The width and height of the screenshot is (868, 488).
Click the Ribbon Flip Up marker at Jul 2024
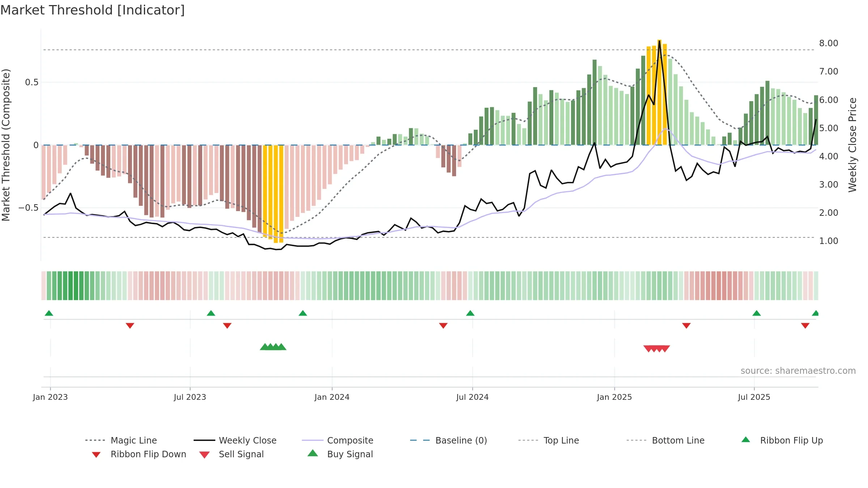(x=470, y=313)
